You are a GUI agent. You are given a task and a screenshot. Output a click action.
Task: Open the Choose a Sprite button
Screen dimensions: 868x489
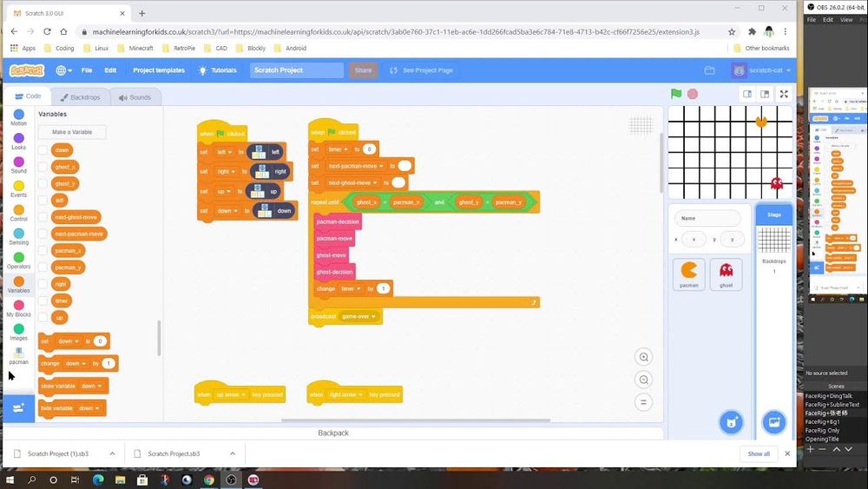731,422
